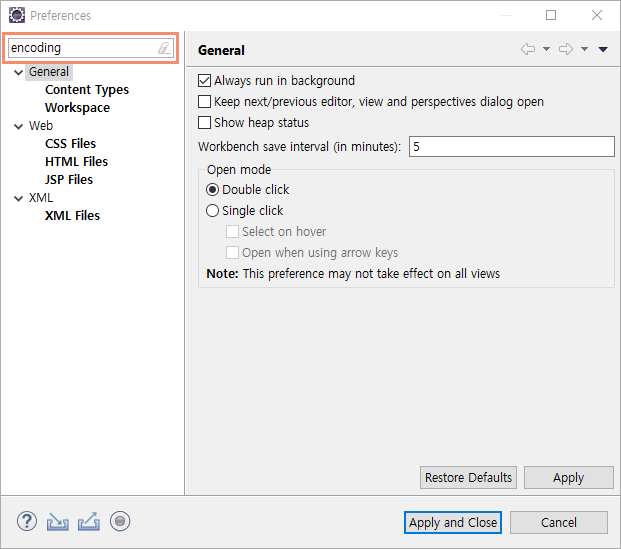Click Open when using arrow keys checkbox
621x549 pixels.
click(x=232, y=252)
